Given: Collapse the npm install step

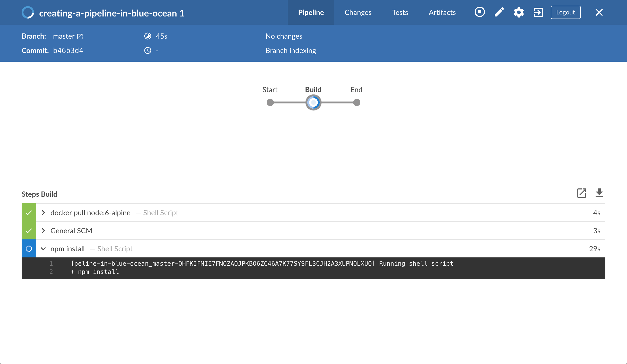Looking at the screenshot, I should pyautogui.click(x=43, y=249).
